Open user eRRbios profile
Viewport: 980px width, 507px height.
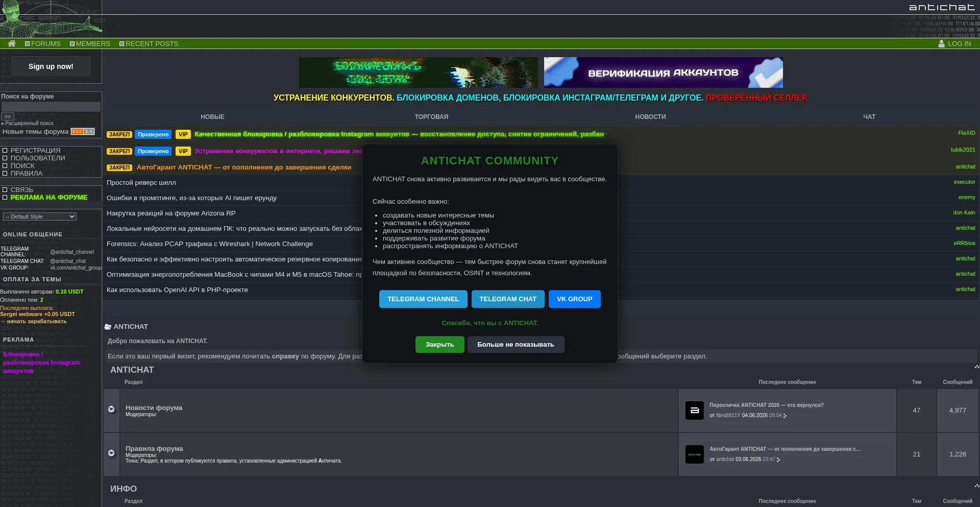[x=964, y=243]
